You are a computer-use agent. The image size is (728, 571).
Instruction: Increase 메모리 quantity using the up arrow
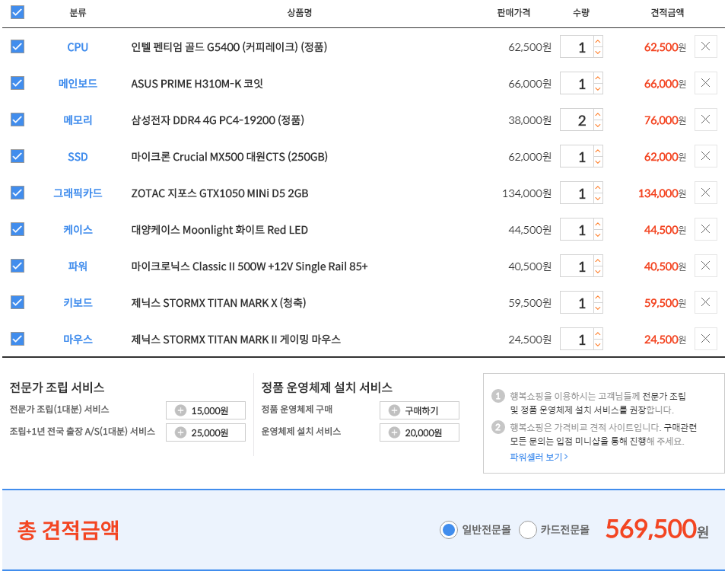pyautogui.click(x=598, y=114)
